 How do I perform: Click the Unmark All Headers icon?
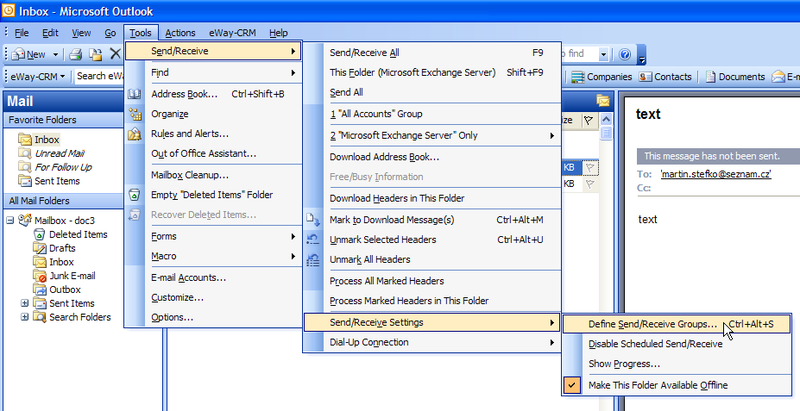coord(313,260)
